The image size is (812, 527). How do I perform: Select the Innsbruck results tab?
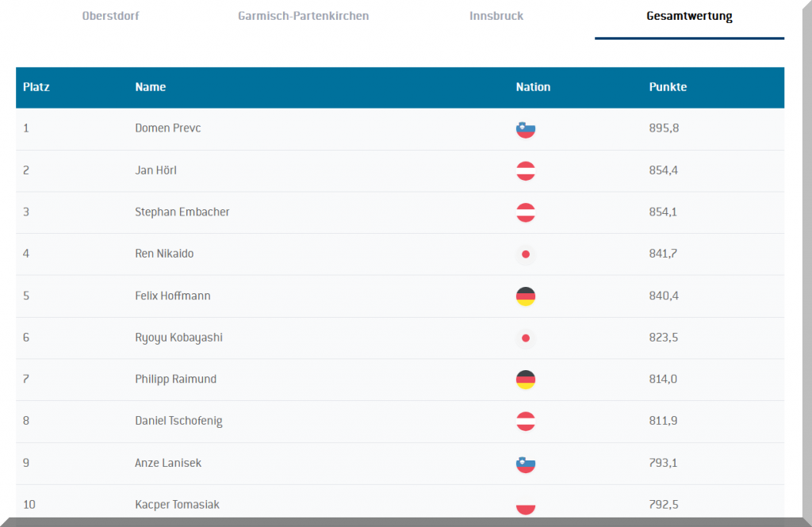pyautogui.click(x=496, y=16)
